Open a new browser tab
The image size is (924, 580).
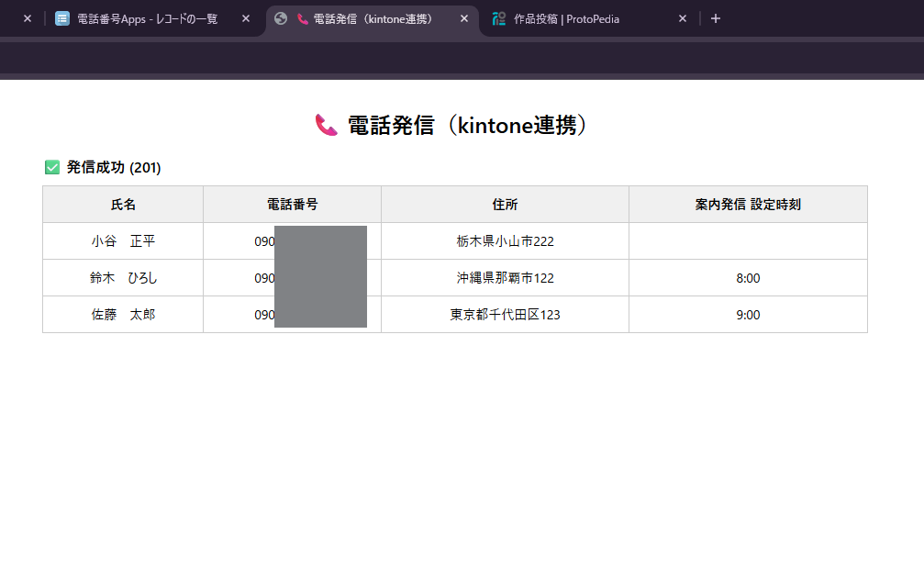[x=716, y=18]
